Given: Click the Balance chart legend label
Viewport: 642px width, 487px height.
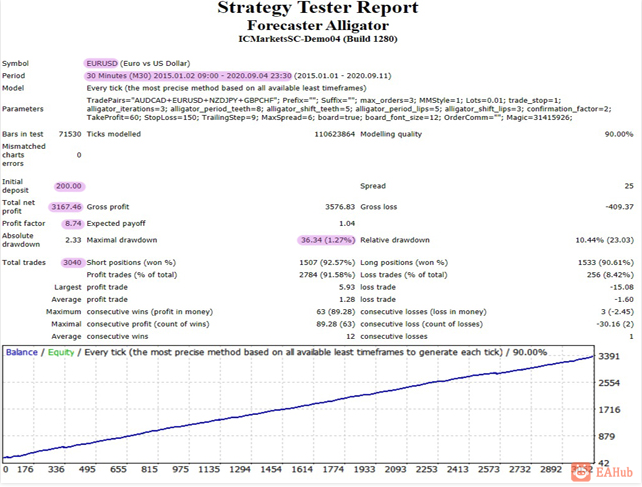Looking at the screenshot, I should click(x=22, y=352).
